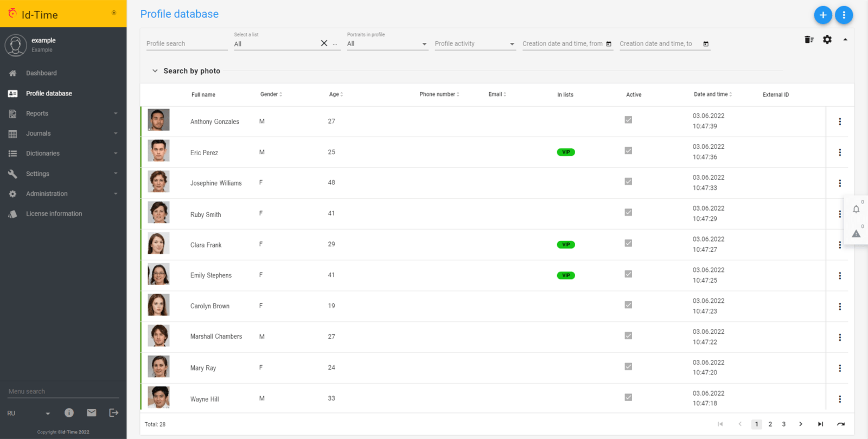
Task: Click the warning triangle alerts icon
Action: (x=856, y=234)
